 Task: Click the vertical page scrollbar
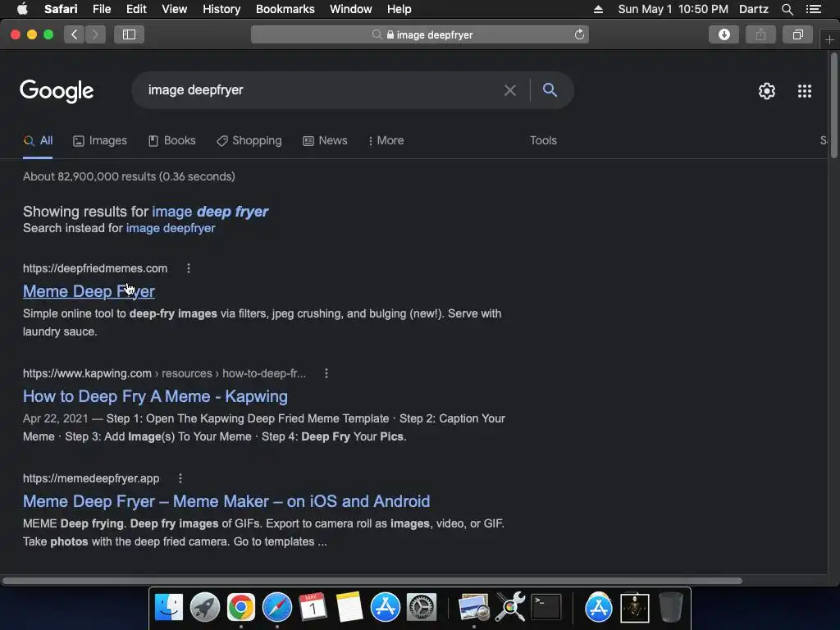pyautogui.click(x=833, y=106)
